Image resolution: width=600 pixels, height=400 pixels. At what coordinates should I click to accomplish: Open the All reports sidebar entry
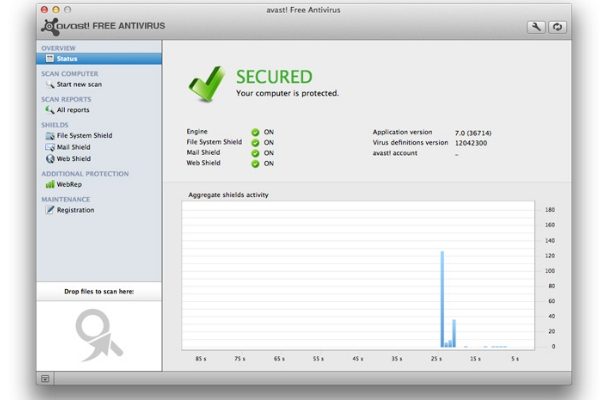click(x=73, y=110)
